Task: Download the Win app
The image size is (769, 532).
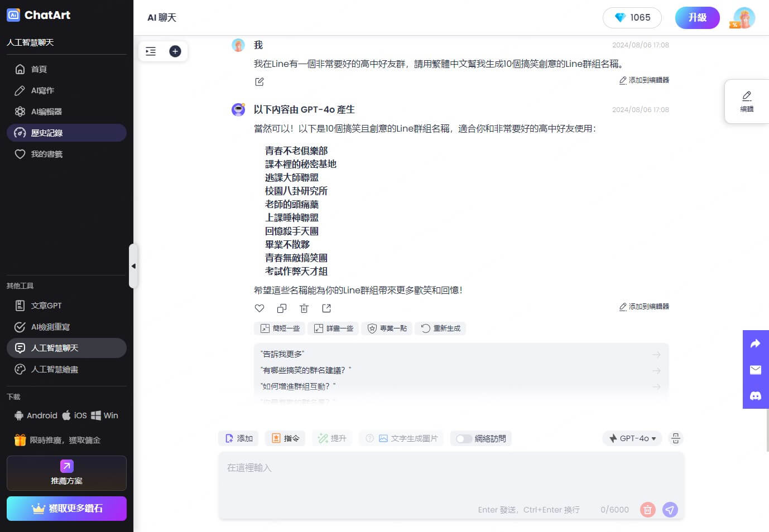Action: click(105, 415)
